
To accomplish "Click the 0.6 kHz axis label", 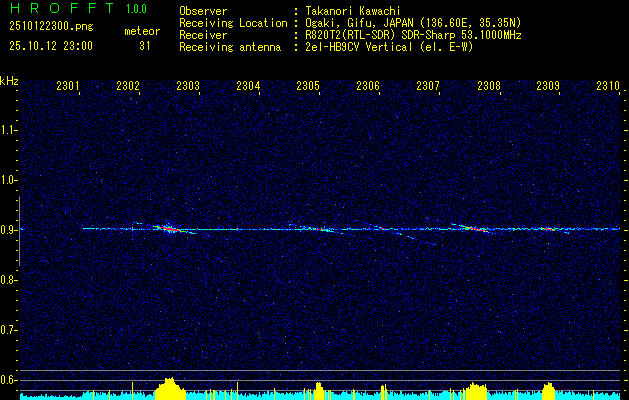I will pyautogui.click(x=9, y=380).
